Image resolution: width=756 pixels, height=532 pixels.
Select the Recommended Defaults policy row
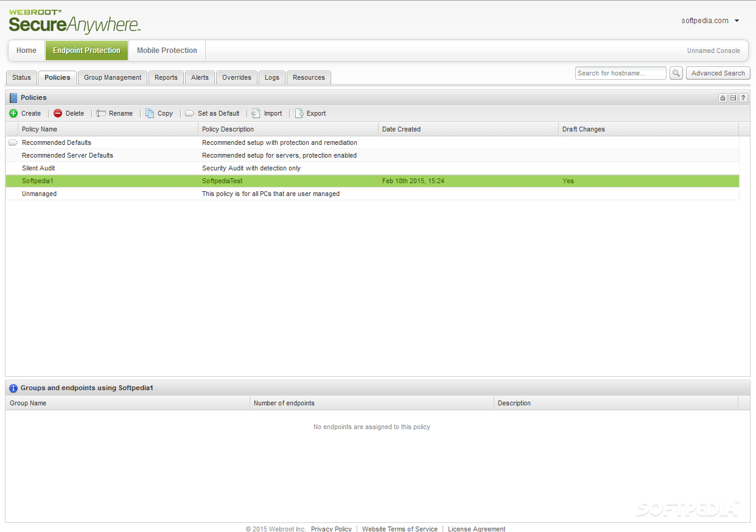click(373, 142)
